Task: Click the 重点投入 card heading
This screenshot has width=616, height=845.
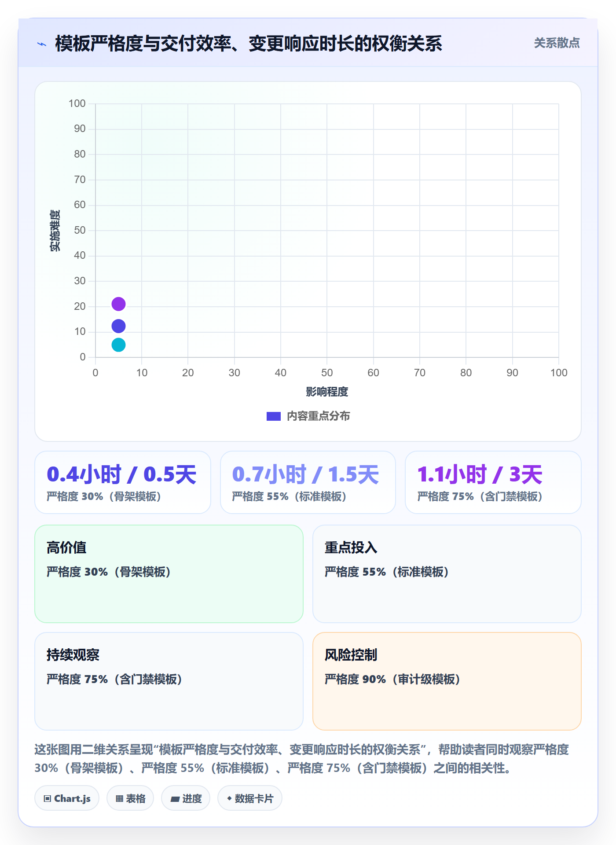Action: coord(351,547)
